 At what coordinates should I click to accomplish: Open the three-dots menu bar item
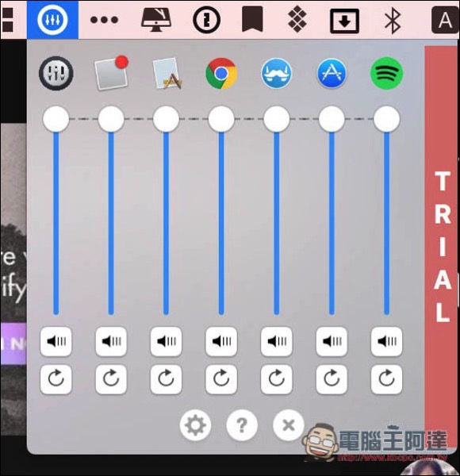(104, 20)
